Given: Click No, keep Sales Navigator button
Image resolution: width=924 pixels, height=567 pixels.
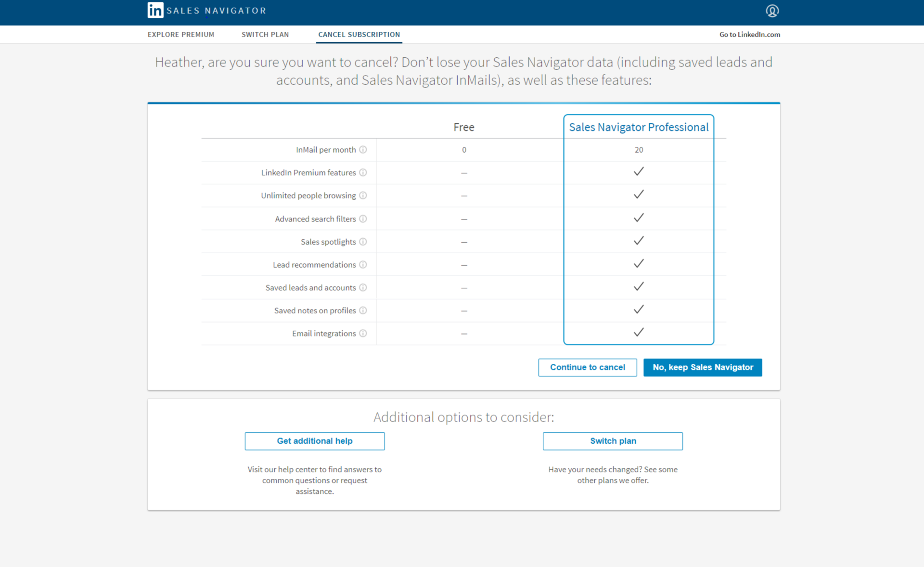Looking at the screenshot, I should point(703,367).
